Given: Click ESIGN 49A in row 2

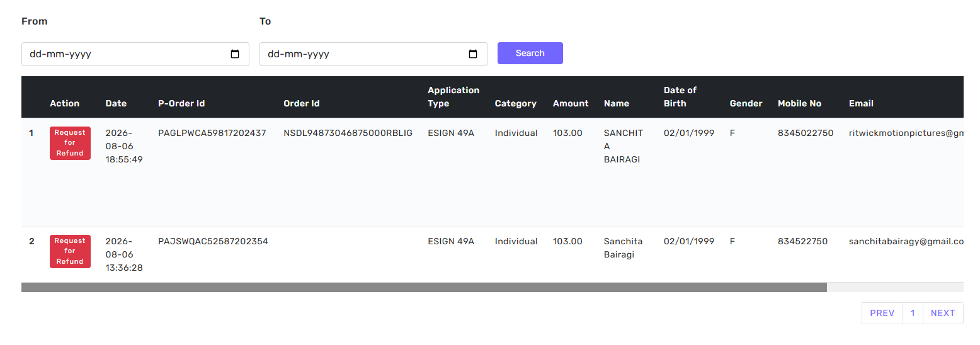Looking at the screenshot, I should 451,241.
